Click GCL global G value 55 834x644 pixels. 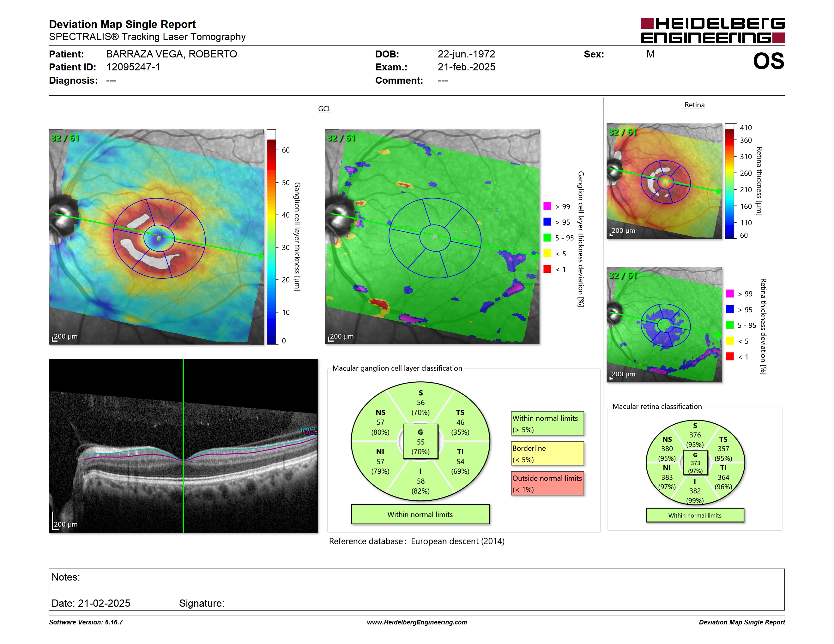click(x=420, y=442)
